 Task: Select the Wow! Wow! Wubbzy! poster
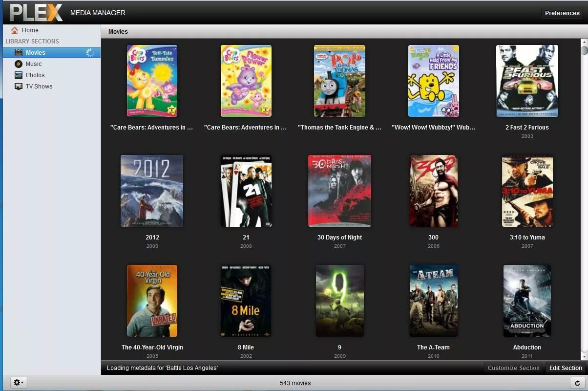point(433,81)
